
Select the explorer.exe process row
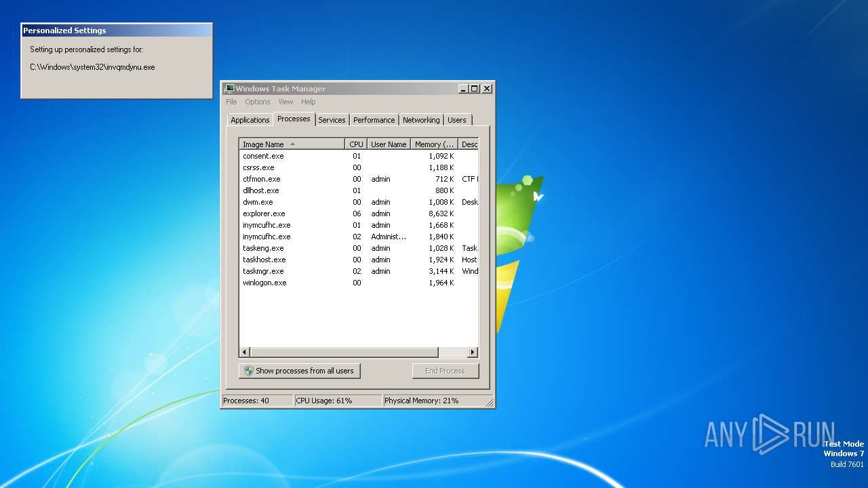tap(359, 213)
